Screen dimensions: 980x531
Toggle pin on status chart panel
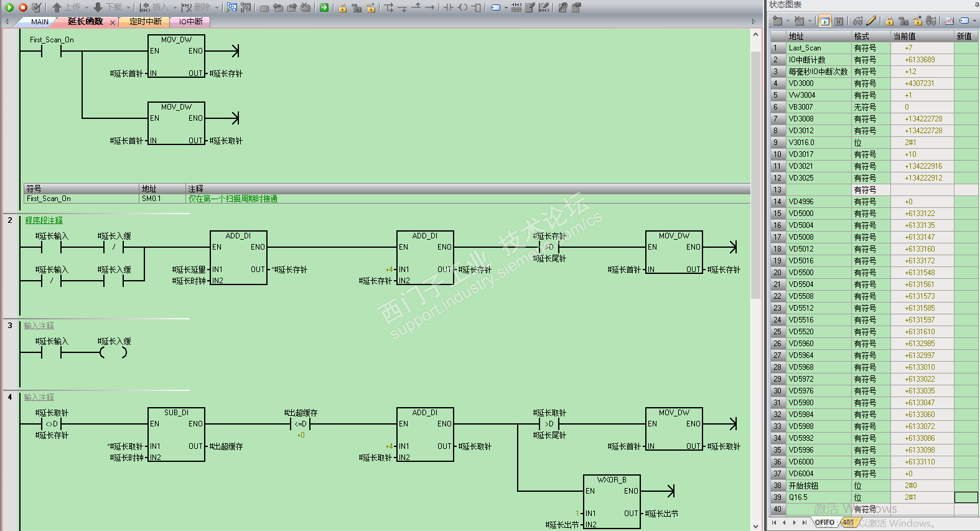tap(976, 4)
